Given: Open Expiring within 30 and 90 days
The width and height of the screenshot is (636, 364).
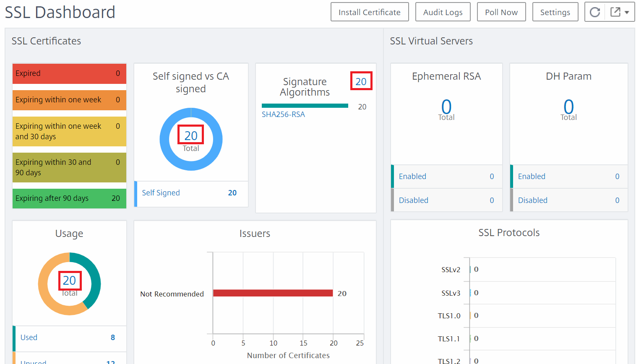Looking at the screenshot, I should click(x=69, y=167).
